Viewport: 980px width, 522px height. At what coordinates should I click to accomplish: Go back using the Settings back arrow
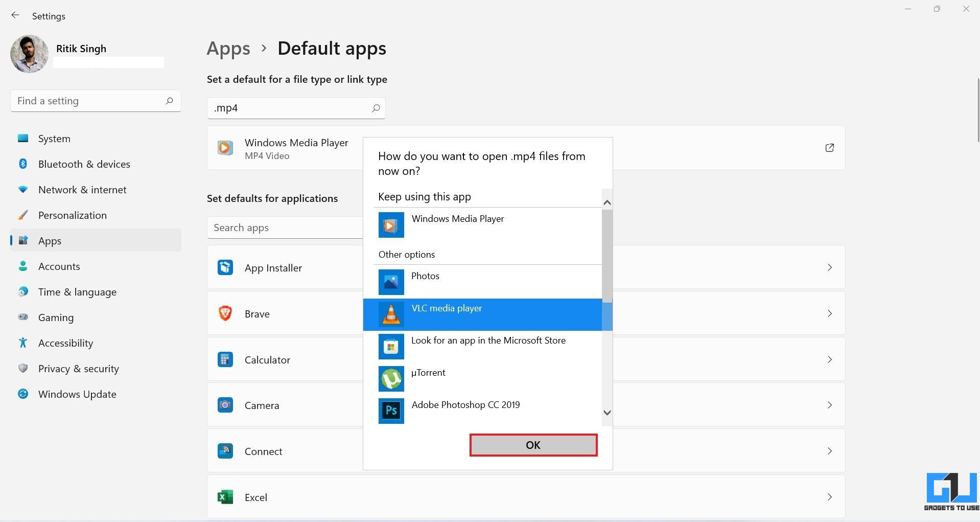[x=15, y=16]
